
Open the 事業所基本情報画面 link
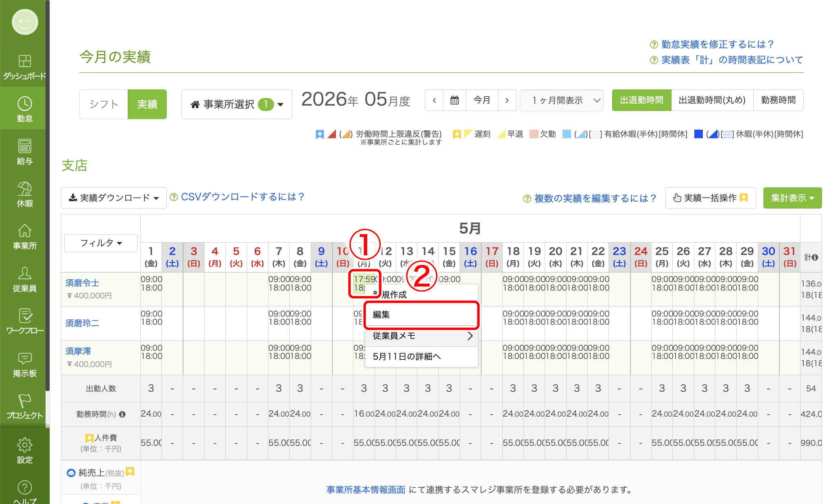(366, 490)
